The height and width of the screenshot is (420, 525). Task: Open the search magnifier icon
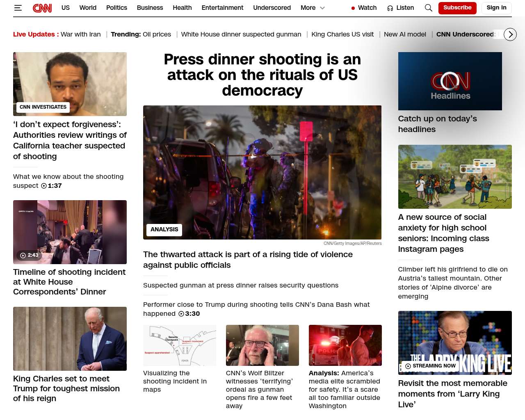(x=428, y=8)
